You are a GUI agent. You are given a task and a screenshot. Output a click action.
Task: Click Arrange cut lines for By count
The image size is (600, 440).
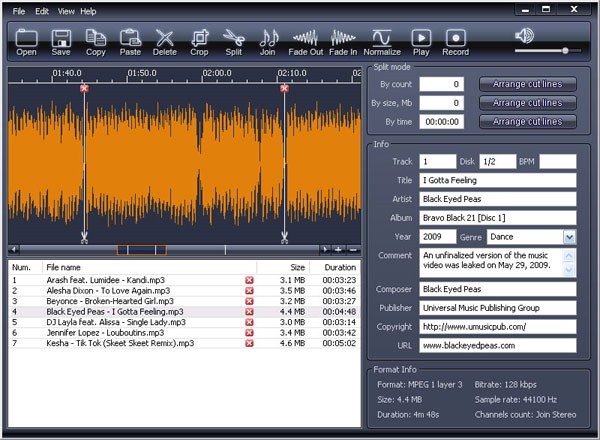pos(528,84)
